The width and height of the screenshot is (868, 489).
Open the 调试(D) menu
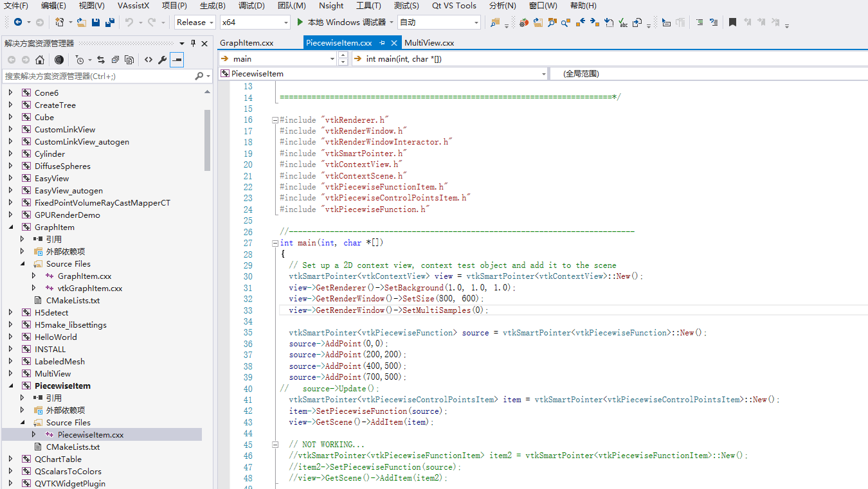(x=251, y=6)
